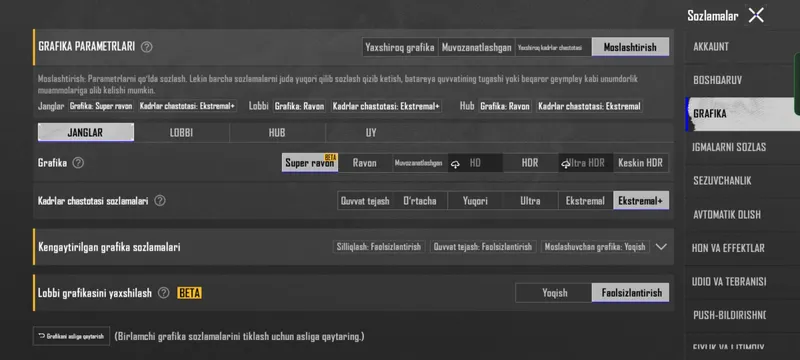Choose Keskin HDR graphics quality
This screenshot has width=800, height=360.
(x=640, y=163)
